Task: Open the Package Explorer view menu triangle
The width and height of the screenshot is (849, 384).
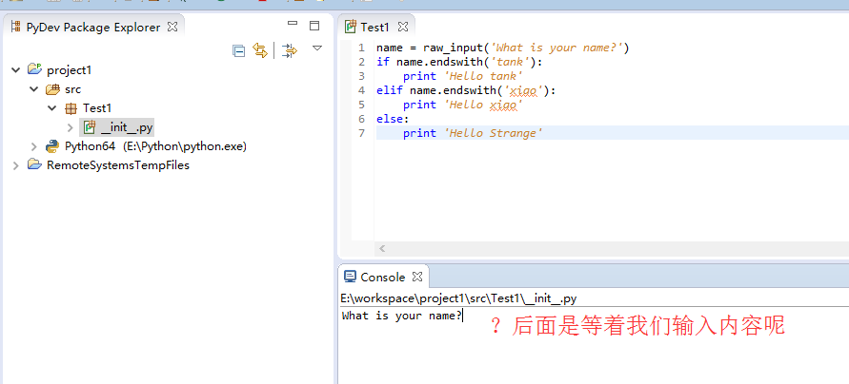Action: [x=317, y=48]
